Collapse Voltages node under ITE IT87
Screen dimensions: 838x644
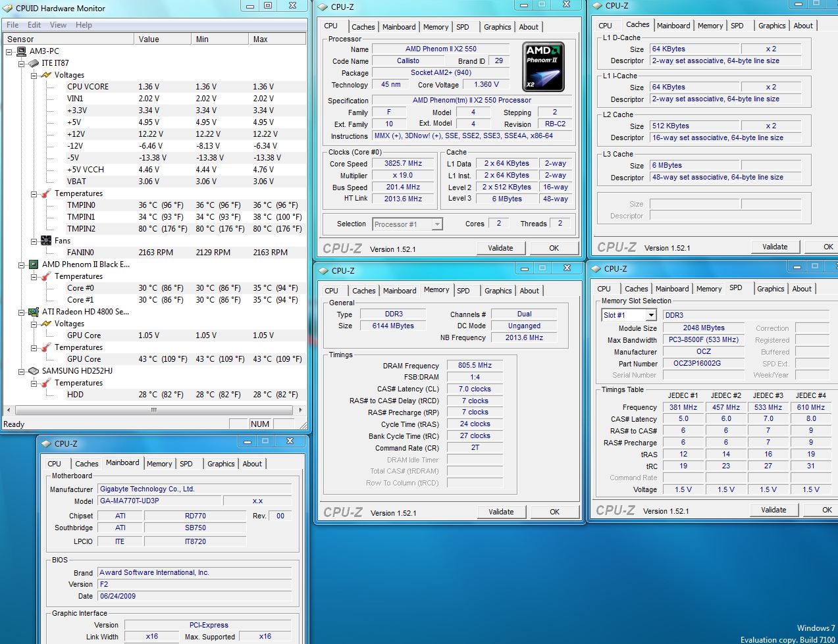(x=34, y=75)
